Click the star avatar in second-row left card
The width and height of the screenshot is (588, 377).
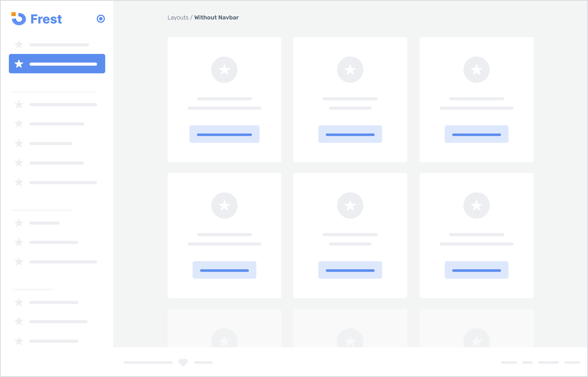[224, 205]
